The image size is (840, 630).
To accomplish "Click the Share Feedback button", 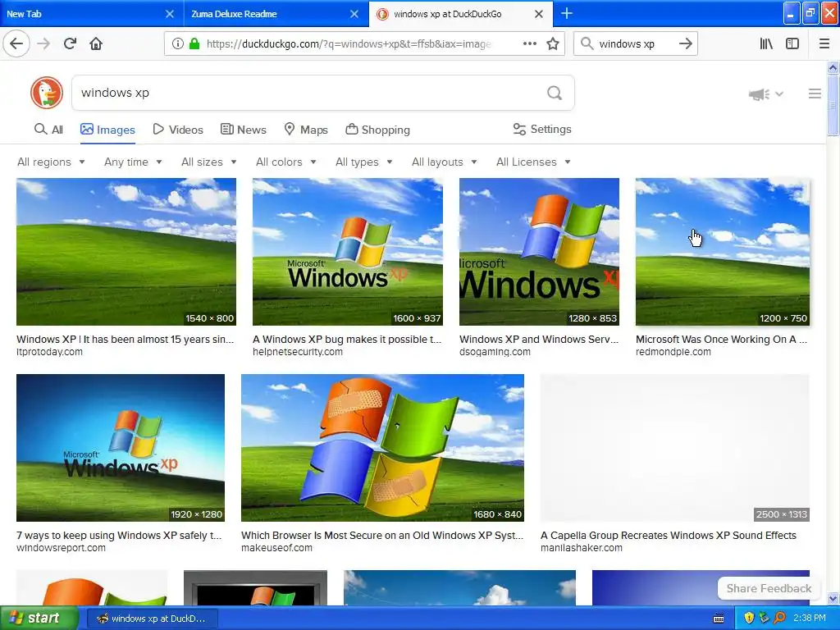I will (769, 588).
